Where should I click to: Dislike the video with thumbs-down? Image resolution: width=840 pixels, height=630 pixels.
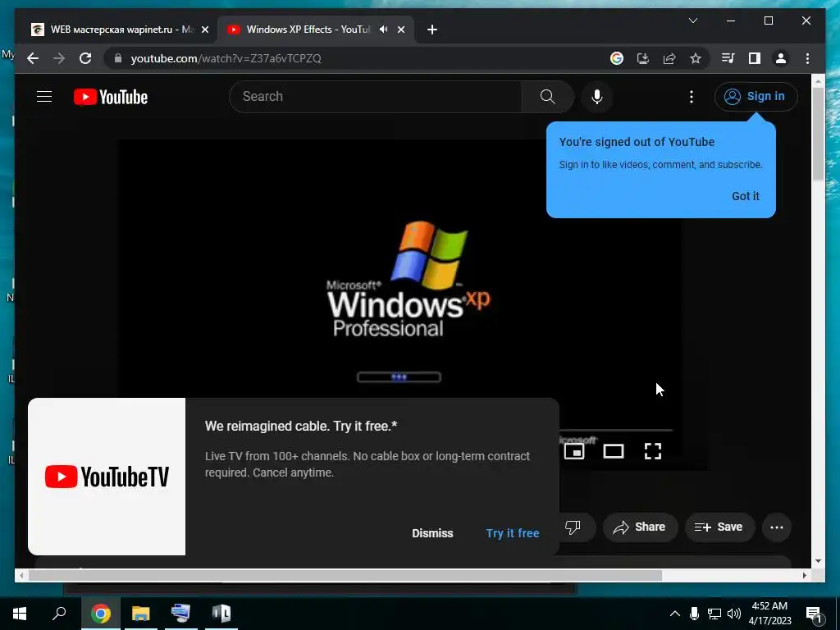[573, 527]
